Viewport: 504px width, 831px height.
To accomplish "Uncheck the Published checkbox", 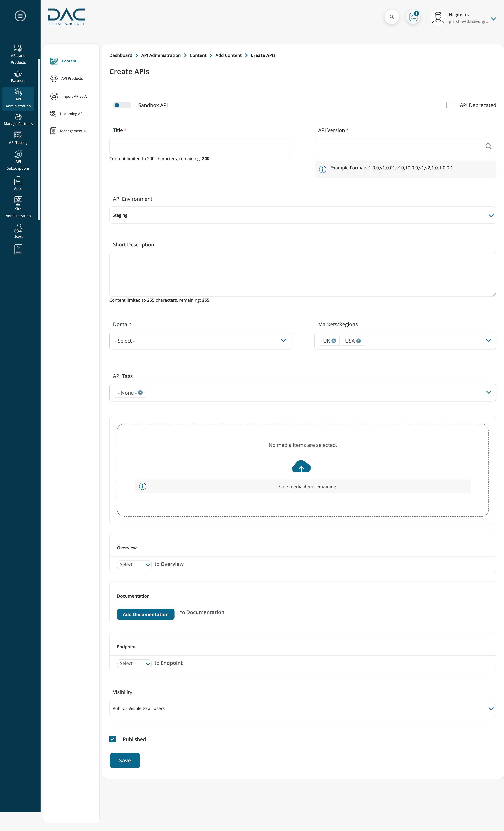I will click(113, 739).
